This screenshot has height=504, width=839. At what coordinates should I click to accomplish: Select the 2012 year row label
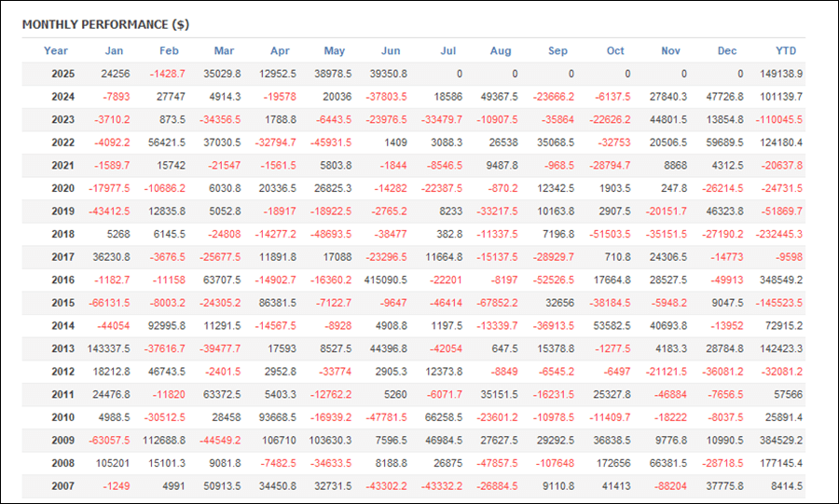click(63, 372)
